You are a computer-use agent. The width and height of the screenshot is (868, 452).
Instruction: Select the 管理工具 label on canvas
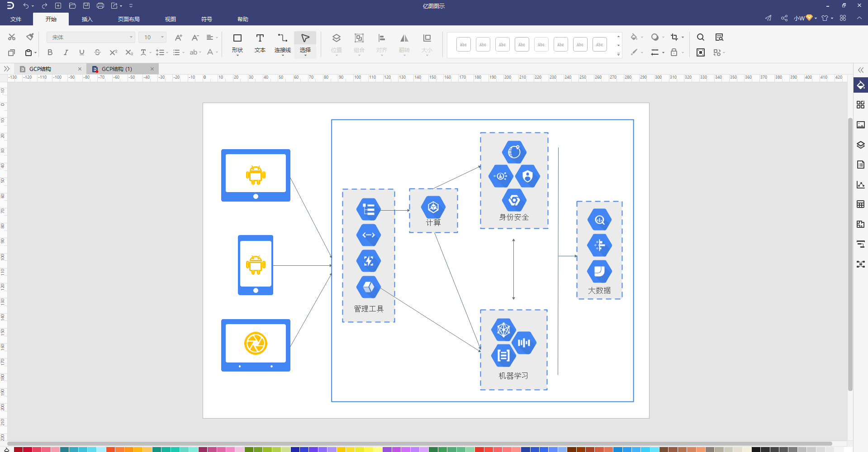point(369,309)
